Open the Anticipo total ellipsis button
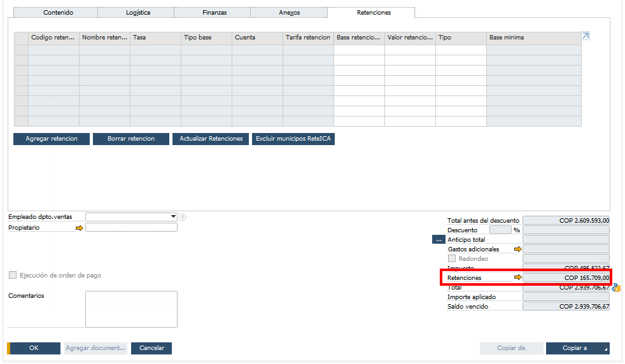 coord(439,240)
